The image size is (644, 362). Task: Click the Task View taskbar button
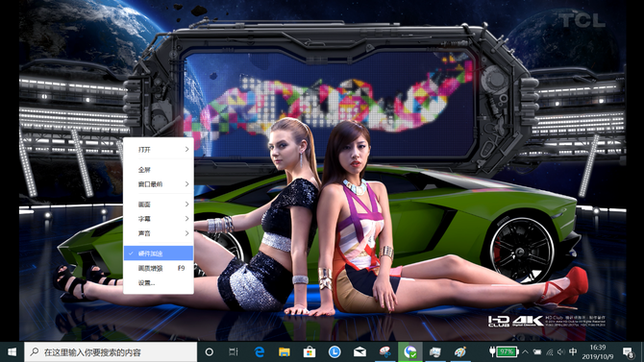click(x=234, y=351)
